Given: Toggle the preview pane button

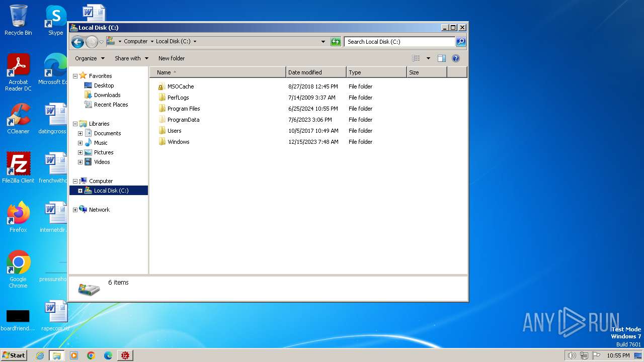Looking at the screenshot, I should click(441, 58).
